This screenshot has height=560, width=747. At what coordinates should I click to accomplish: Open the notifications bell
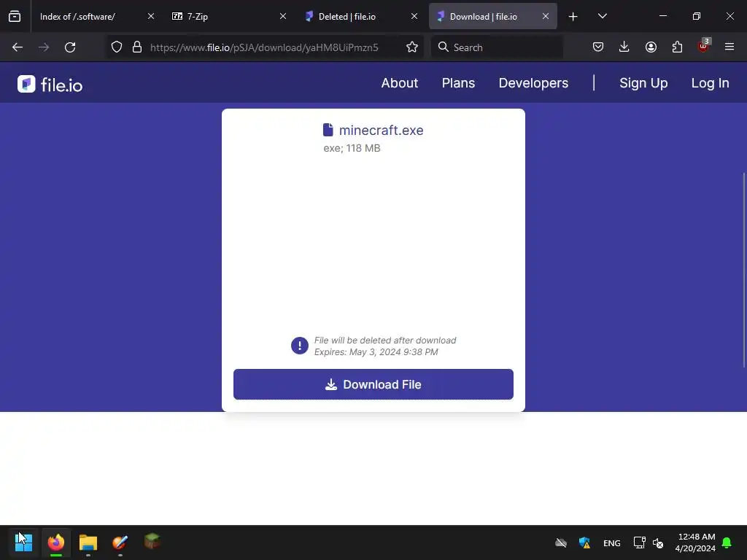pos(727,542)
